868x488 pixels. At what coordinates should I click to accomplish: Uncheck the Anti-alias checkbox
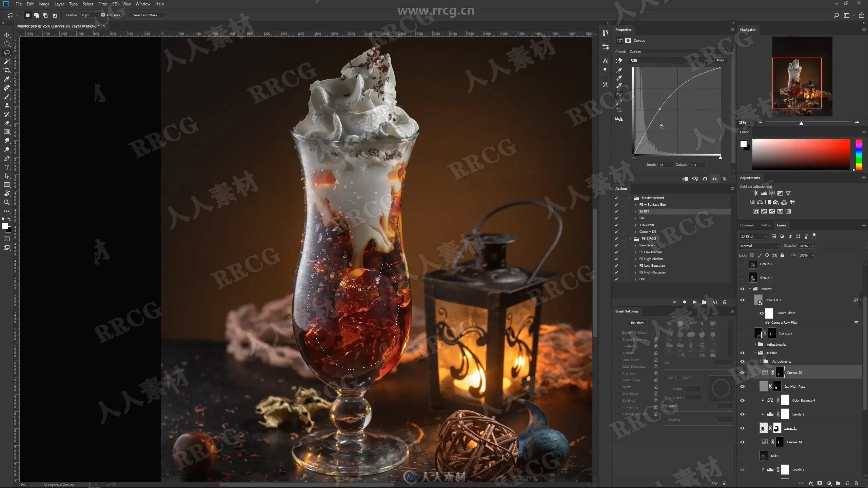pyautogui.click(x=103, y=15)
